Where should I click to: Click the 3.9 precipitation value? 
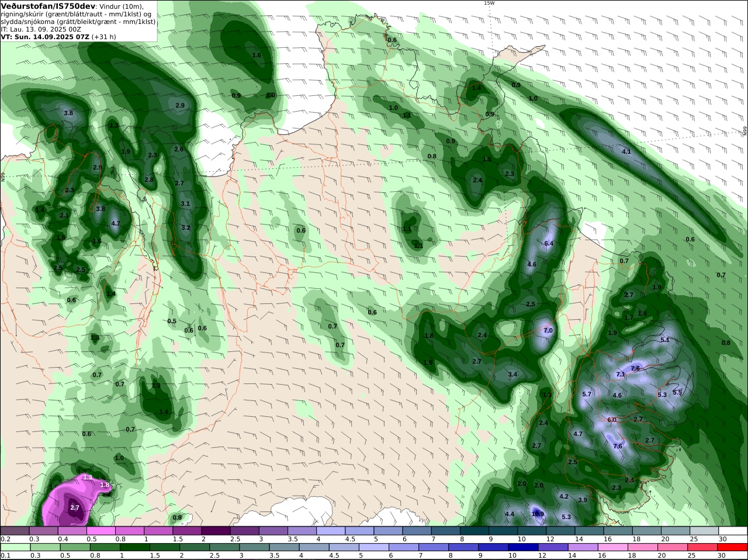583,500
